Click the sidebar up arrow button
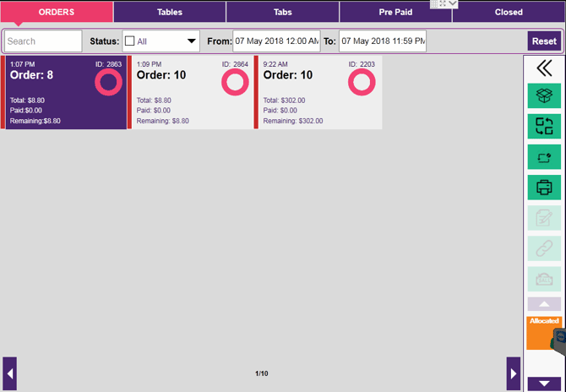566x392 pixels. [x=544, y=304]
